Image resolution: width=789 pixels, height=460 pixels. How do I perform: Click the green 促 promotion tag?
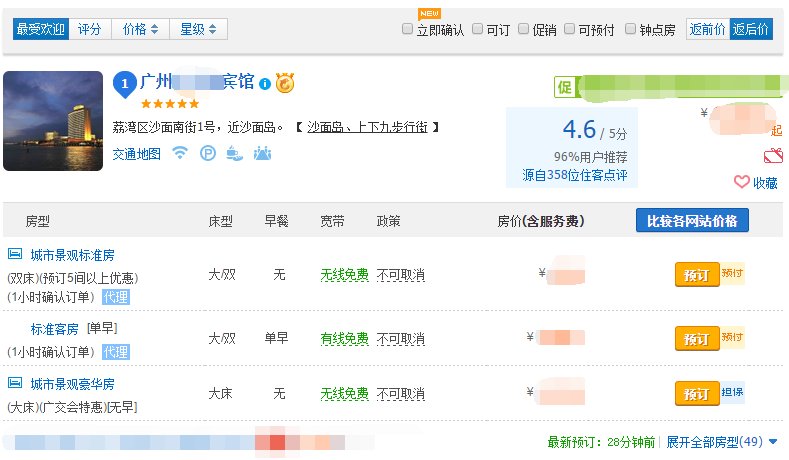pos(564,87)
